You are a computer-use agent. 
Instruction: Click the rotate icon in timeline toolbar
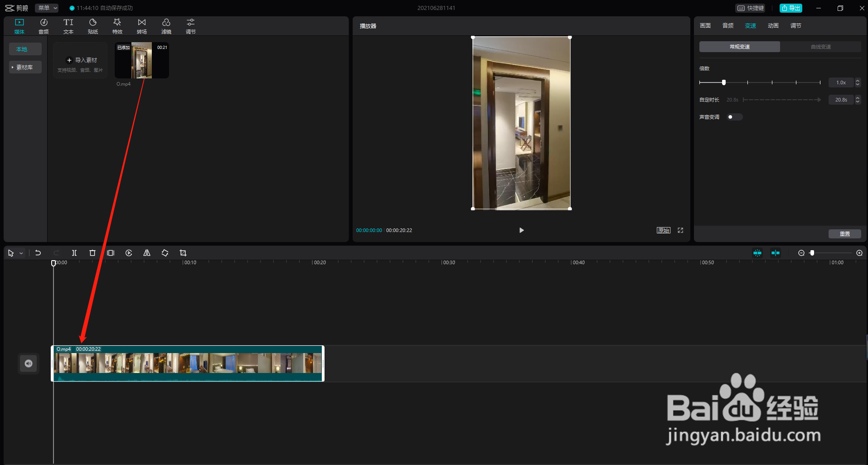click(x=165, y=253)
